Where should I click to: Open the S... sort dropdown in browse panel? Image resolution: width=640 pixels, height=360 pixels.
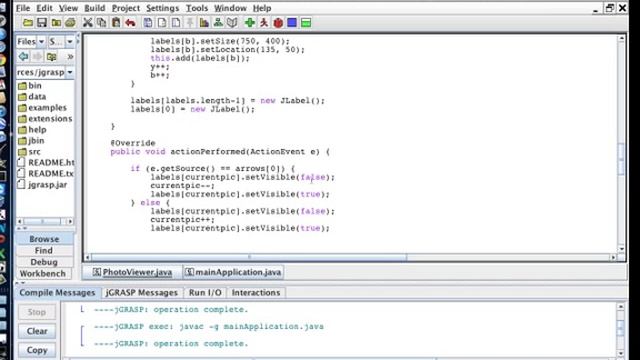tap(61, 42)
